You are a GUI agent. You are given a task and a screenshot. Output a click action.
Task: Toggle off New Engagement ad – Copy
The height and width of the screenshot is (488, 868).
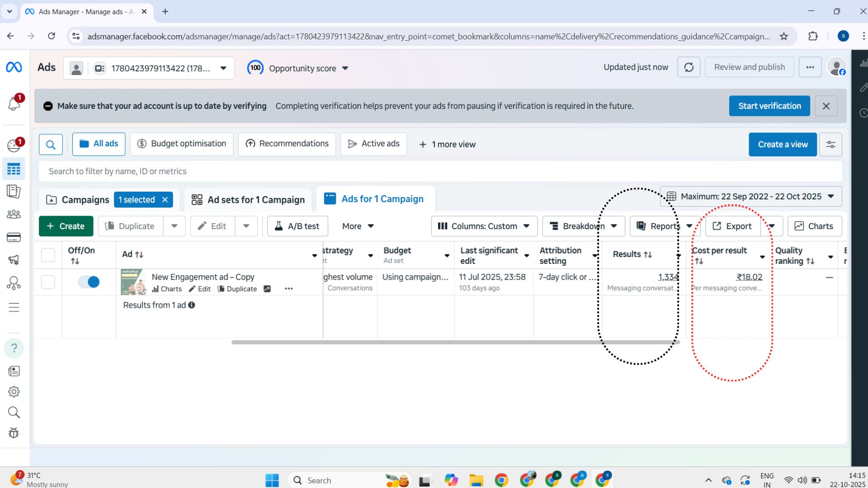(x=89, y=282)
